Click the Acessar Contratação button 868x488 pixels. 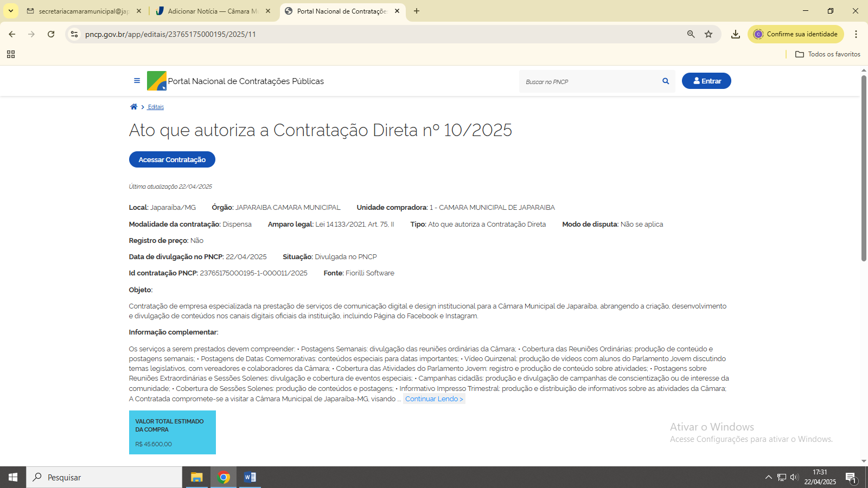(172, 159)
